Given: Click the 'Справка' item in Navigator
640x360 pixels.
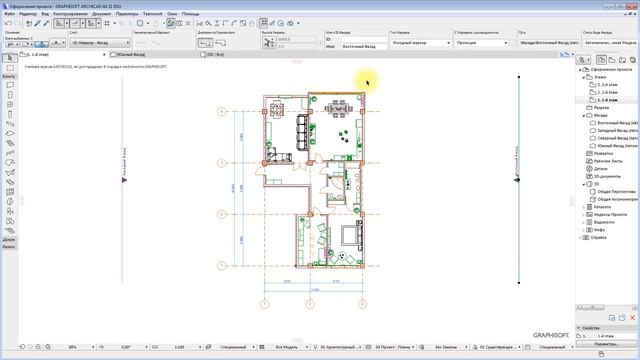Looking at the screenshot, I should [598, 238].
